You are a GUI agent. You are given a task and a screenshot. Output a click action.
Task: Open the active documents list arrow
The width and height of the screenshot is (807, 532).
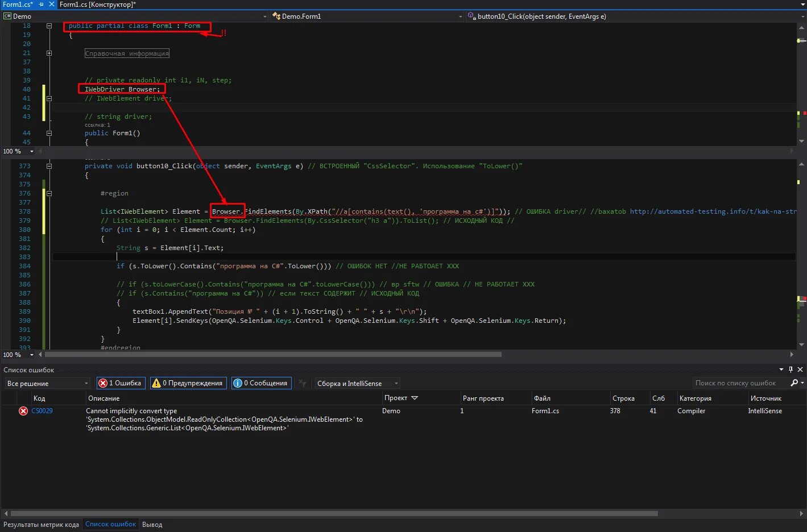pos(802,5)
